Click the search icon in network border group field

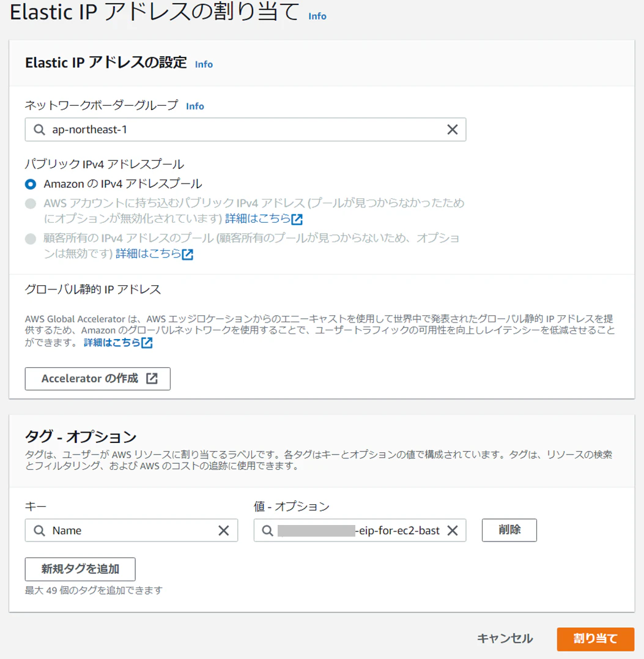(40, 130)
